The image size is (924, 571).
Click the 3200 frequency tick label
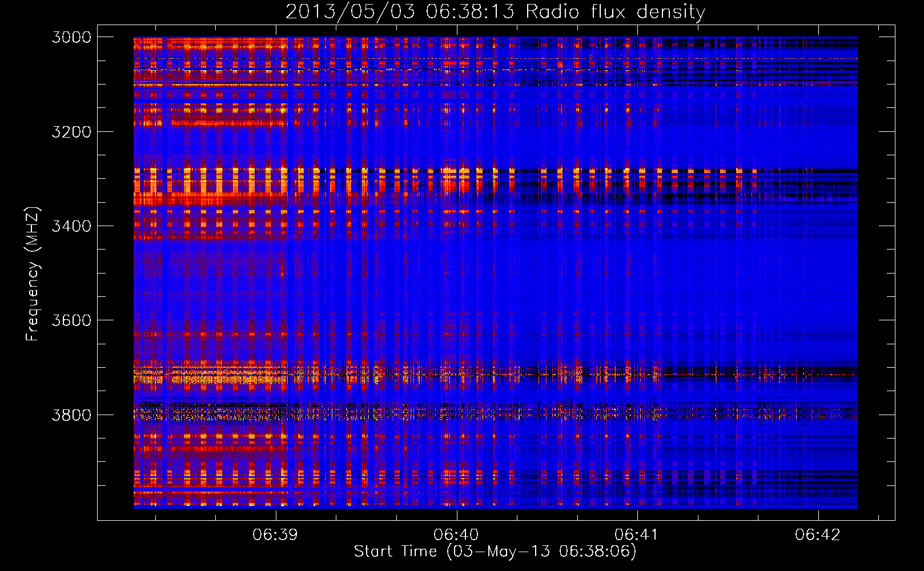click(x=71, y=132)
